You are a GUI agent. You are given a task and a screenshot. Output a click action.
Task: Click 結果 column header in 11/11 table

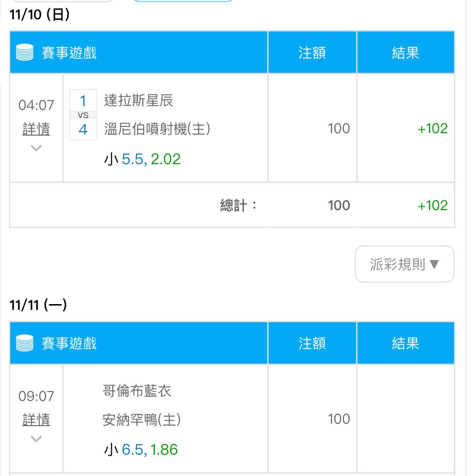click(405, 343)
